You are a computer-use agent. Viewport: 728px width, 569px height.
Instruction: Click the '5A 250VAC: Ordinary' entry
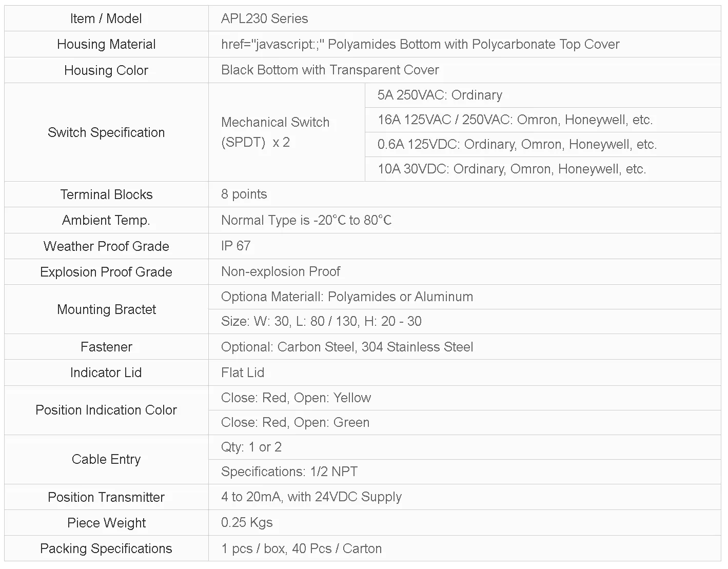pos(440,95)
